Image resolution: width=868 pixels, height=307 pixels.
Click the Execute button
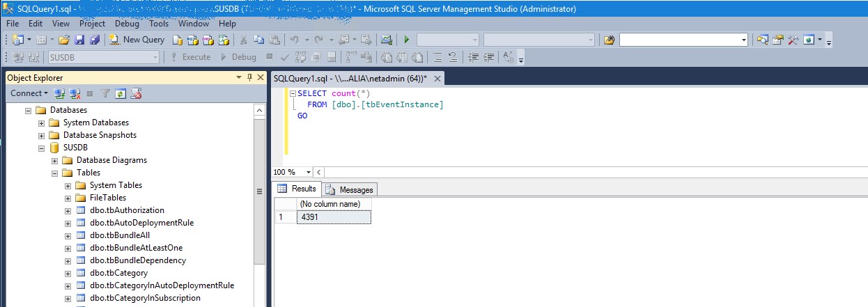[x=189, y=57]
